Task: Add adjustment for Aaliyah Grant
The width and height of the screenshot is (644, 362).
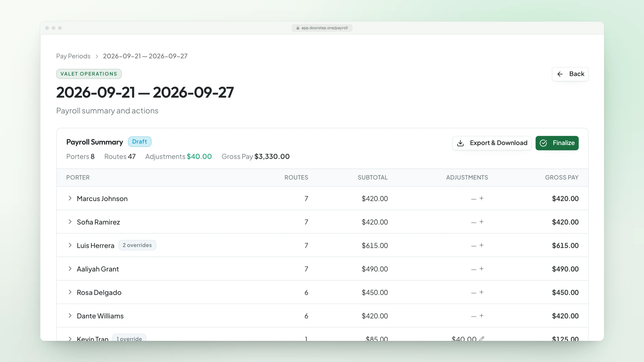Action: click(481, 269)
